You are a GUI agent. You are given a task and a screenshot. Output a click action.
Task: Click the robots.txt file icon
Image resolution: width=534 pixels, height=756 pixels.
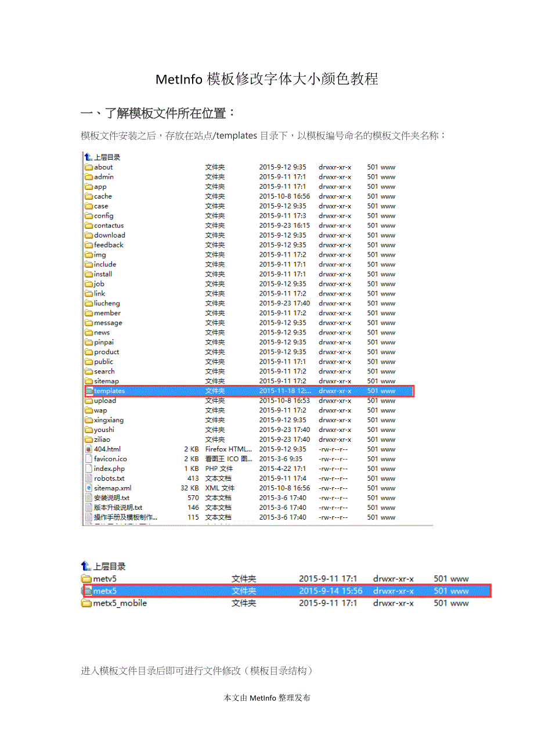tap(89, 478)
